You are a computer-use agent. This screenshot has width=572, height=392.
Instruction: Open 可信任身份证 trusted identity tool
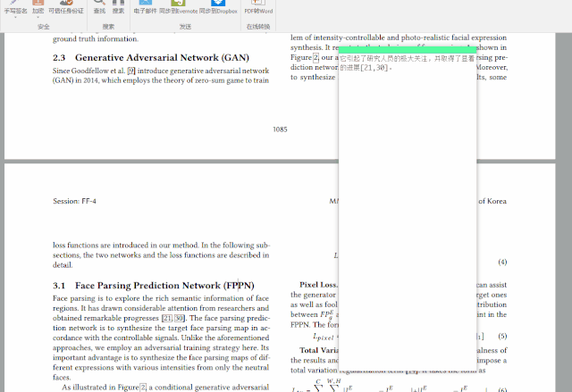point(66,7)
